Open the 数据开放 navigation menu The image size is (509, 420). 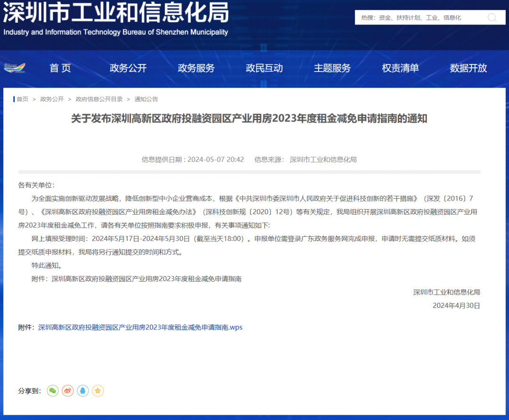pyautogui.click(x=468, y=68)
